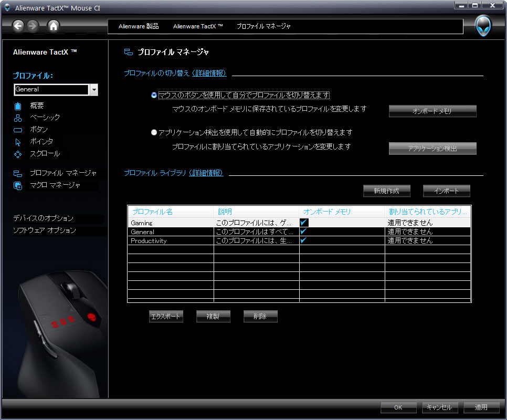Open マクロ マネージャ macro manager icon

click(x=18, y=186)
